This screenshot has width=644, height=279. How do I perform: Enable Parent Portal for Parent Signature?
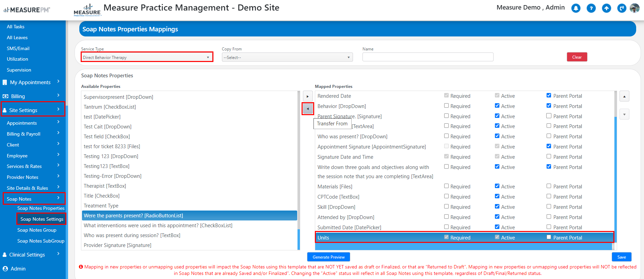[549, 116]
